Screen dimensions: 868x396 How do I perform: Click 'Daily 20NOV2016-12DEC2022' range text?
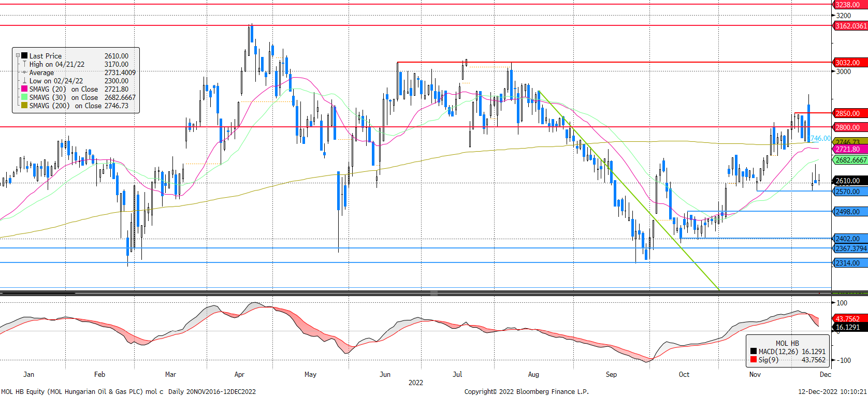212,392
